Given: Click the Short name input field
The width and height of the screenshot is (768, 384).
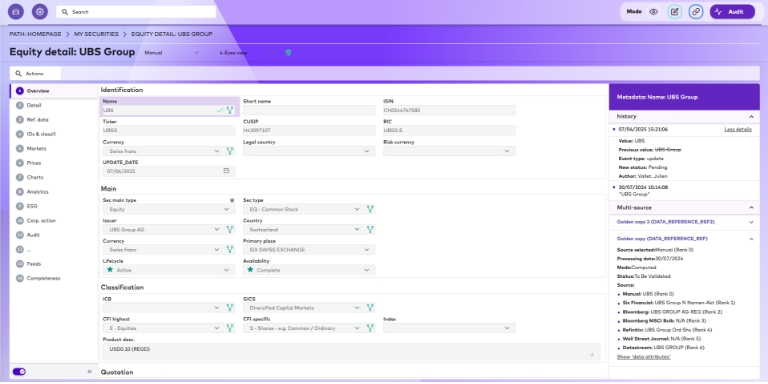Looking at the screenshot, I should click(x=309, y=110).
